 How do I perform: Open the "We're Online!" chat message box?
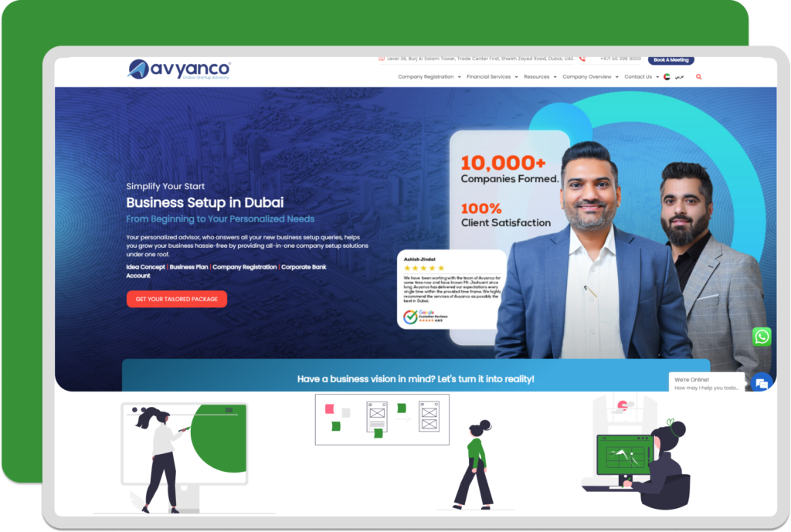(x=706, y=383)
